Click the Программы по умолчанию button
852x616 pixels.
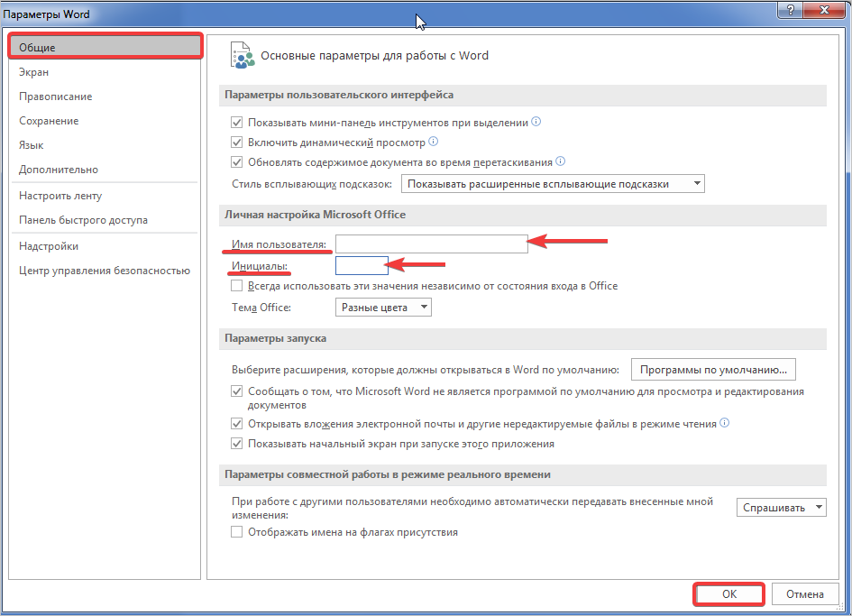click(x=712, y=369)
